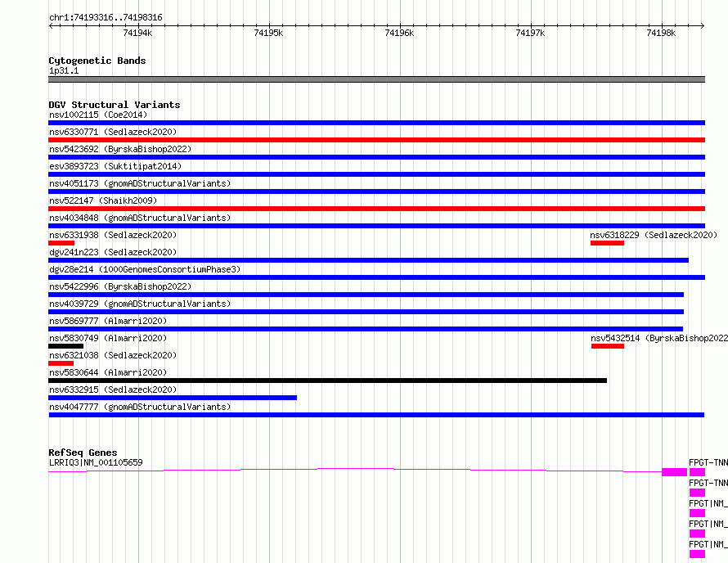Click the 74197k ruler tick label
Image resolution: width=728 pixels, height=563 pixels.
click(530, 33)
